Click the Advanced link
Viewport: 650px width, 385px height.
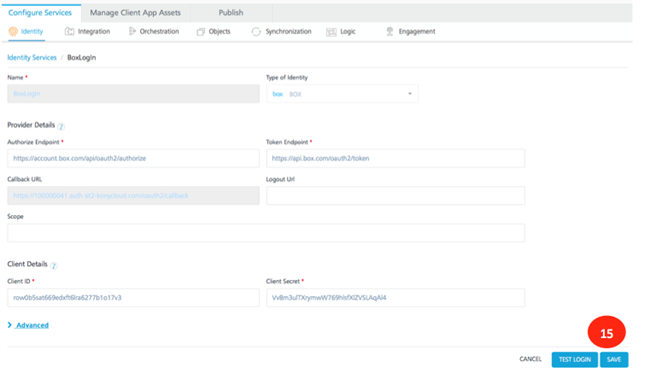(32, 325)
